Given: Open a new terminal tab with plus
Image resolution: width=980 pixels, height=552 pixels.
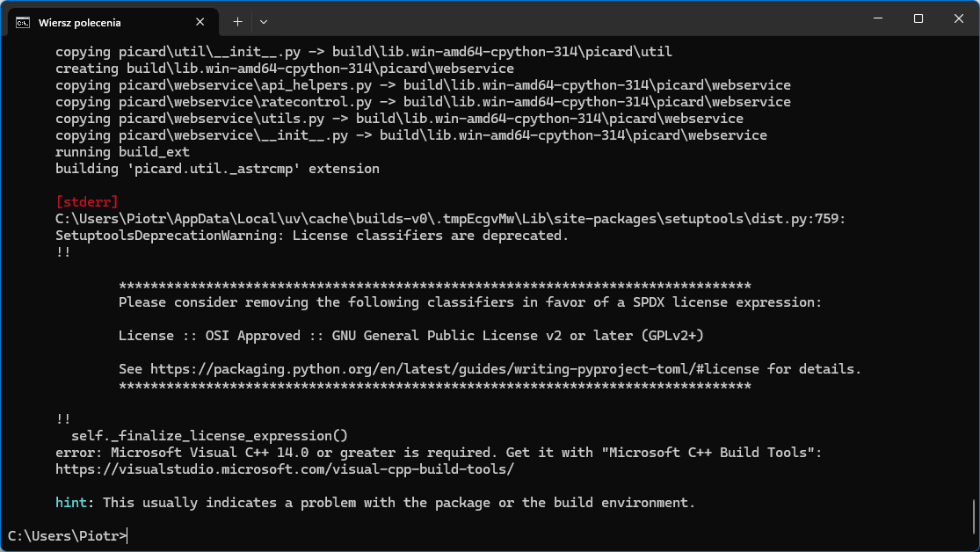Looking at the screenshot, I should [x=237, y=21].
